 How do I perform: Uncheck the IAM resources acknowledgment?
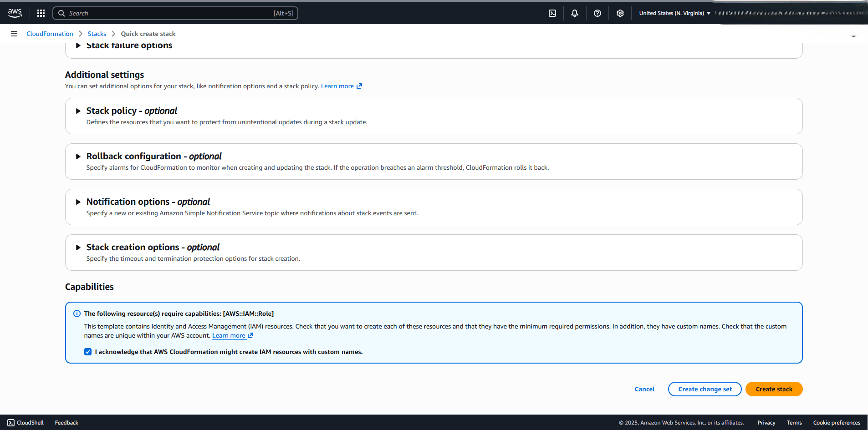click(x=87, y=351)
